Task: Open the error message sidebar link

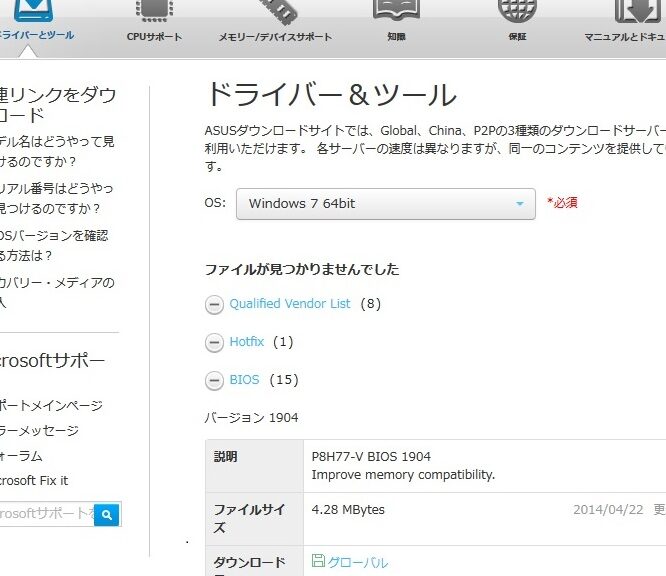Action: click(x=40, y=431)
